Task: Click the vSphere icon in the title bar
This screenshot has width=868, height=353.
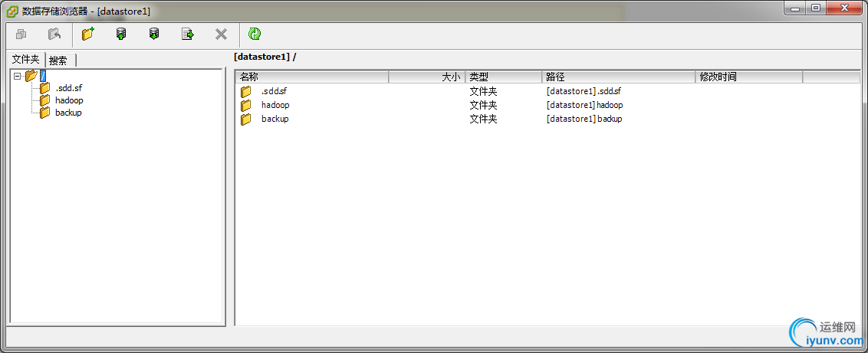Action: pyautogui.click(x=12, y=11)
